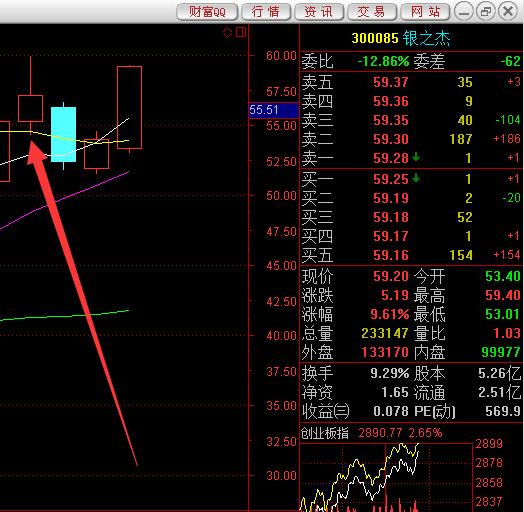Select the 买一 bid price 59.25 row
The image size is (524, 512).
pos(411,179)
